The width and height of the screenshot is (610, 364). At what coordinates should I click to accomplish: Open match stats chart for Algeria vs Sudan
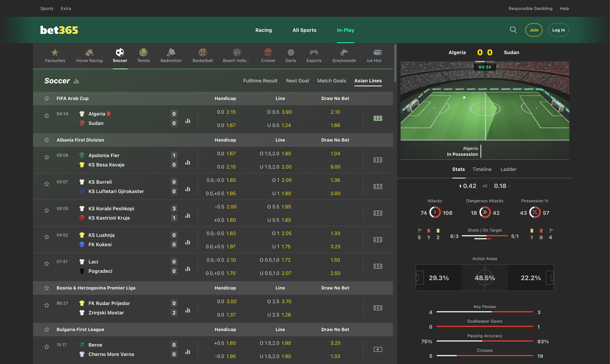tap(188, 121)
